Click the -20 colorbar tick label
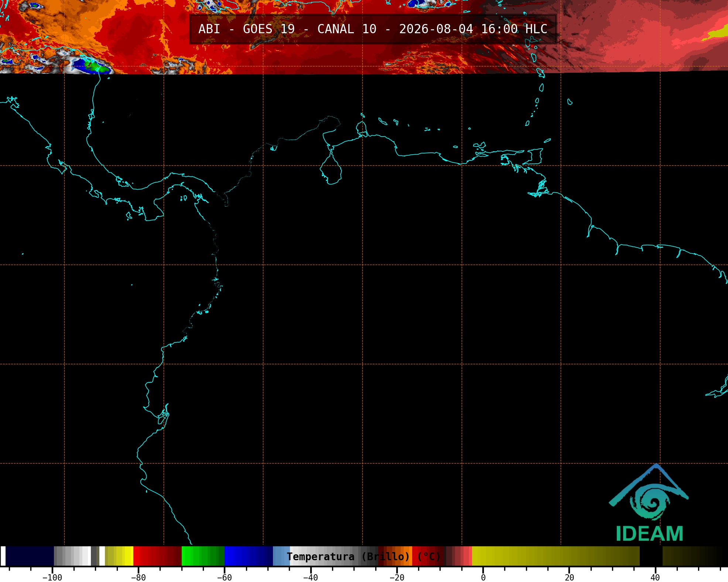This screenshot has height=582, width=728. point(397,578)
